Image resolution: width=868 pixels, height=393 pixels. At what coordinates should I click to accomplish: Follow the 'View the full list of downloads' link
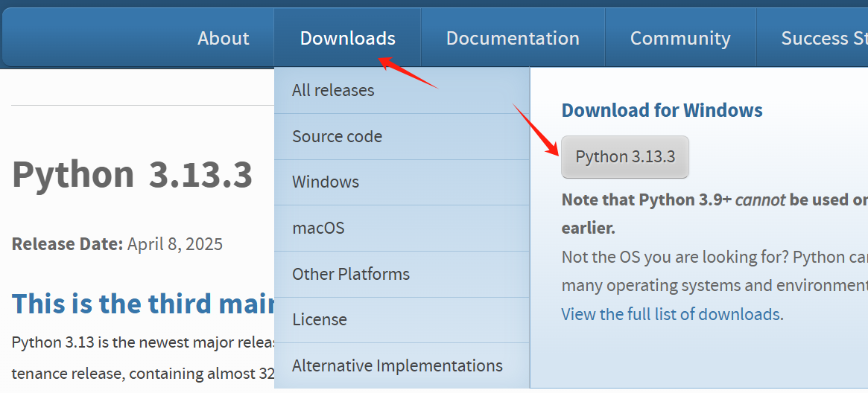coord(671,315)
